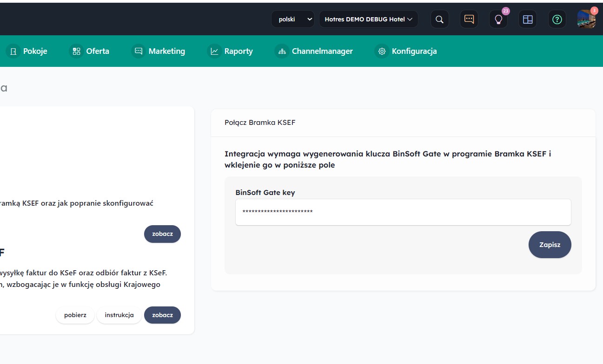This screenshot has width=603, height=364.
Task: Open the user profile avatar
Action: pyautogui.click(x=586, y=19)
